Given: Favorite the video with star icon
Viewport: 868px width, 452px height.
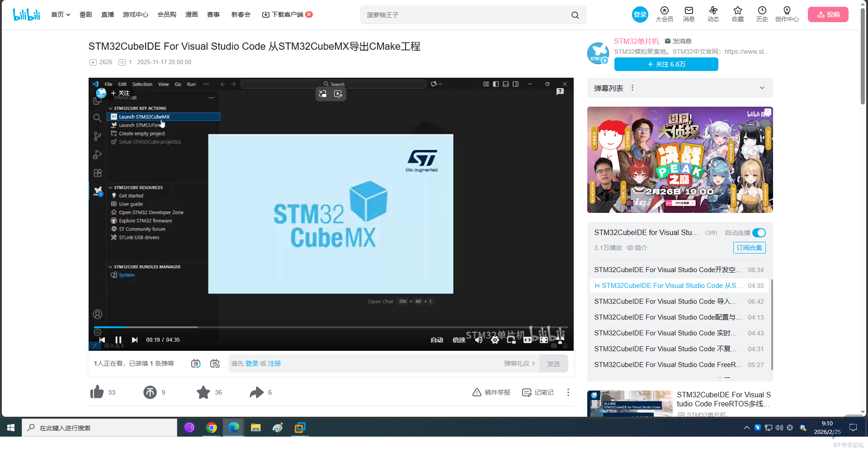Looking at the screenshot, I should coord(203,392).
